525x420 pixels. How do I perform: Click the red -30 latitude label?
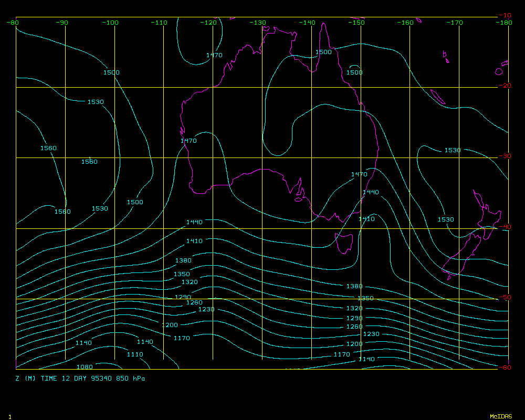pos(505,156)
